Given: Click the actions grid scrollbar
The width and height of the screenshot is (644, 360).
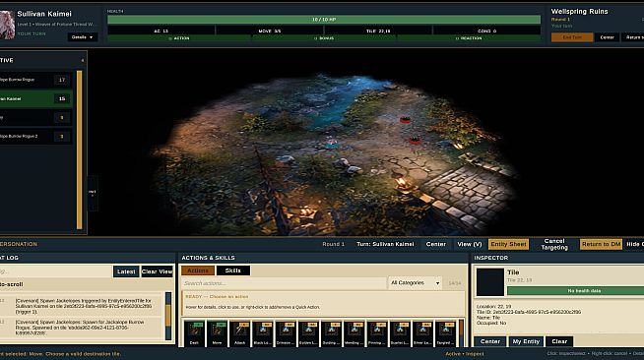Looking at the screenshot, I should click(x=461, y=332).
